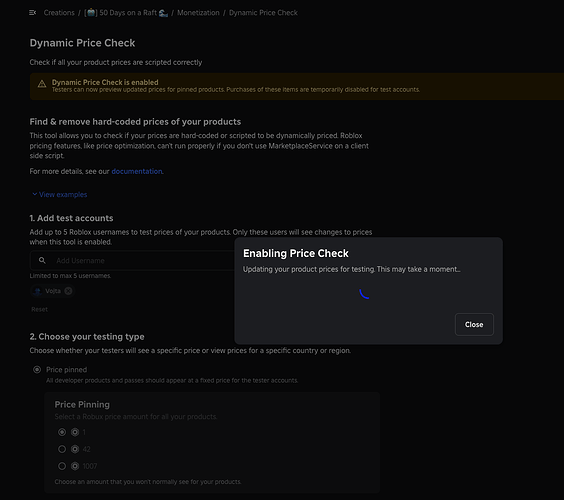Screen dimensions: 564x500
Task: Open the 50 Days on a Raft breadcrumb
Action: 126,13
